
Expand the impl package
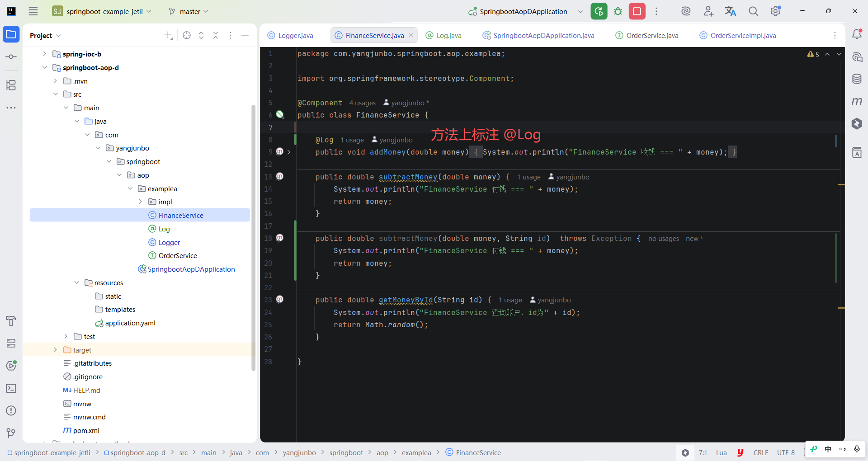coord(141,202)
